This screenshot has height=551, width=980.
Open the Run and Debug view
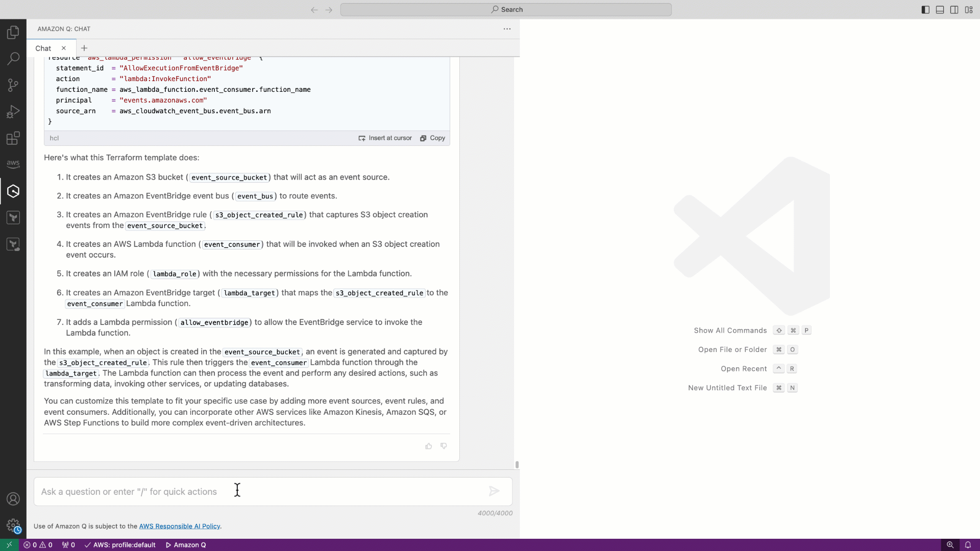point(13,112)
